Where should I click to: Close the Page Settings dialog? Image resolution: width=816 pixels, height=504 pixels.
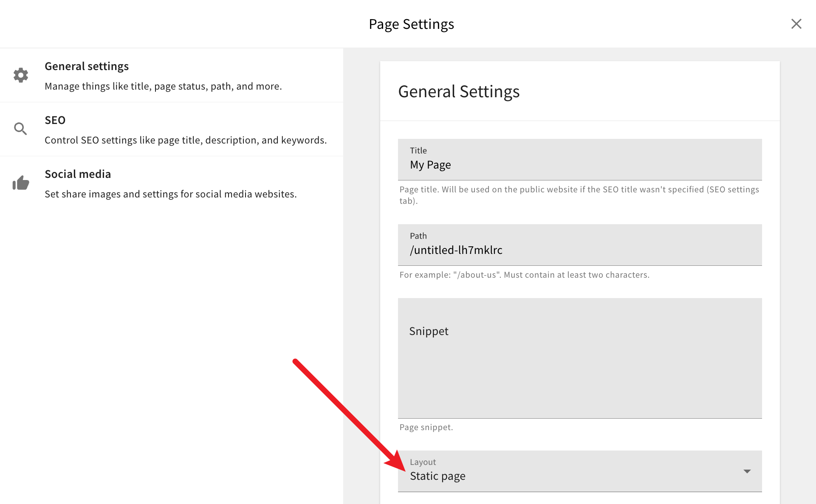(x=796, y=24)
